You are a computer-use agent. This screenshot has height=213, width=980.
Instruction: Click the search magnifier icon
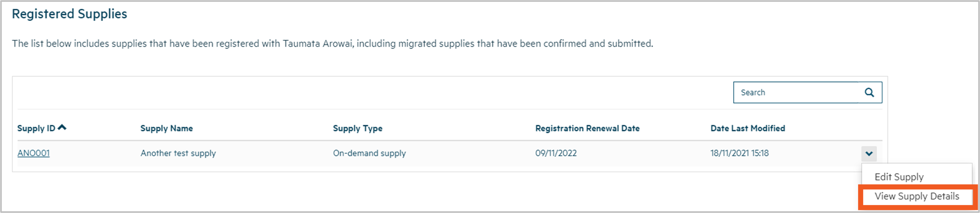(869, 93)
